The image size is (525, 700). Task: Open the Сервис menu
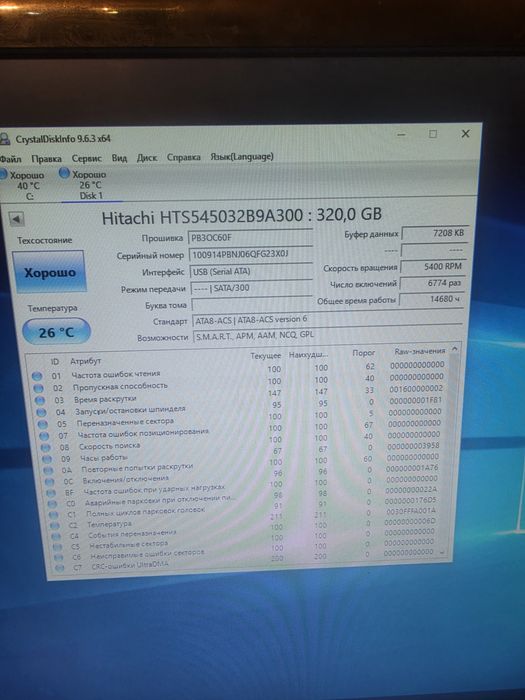point(87,158)
